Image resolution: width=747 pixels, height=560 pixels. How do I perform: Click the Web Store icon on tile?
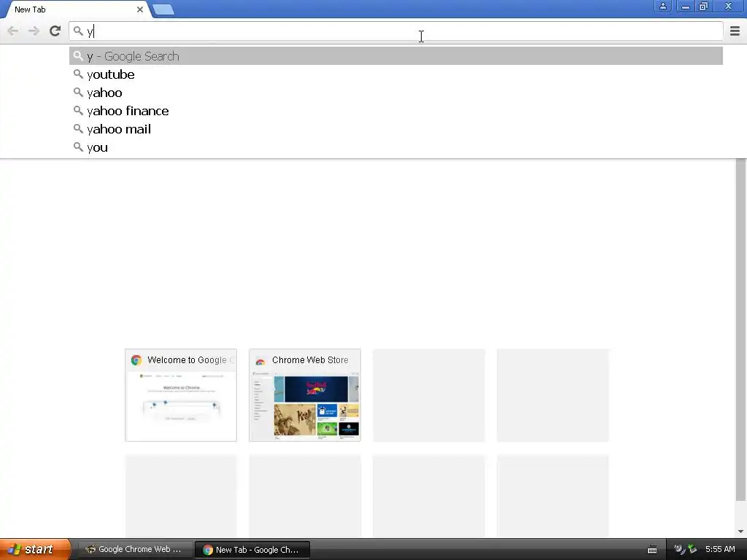[260, 360]
